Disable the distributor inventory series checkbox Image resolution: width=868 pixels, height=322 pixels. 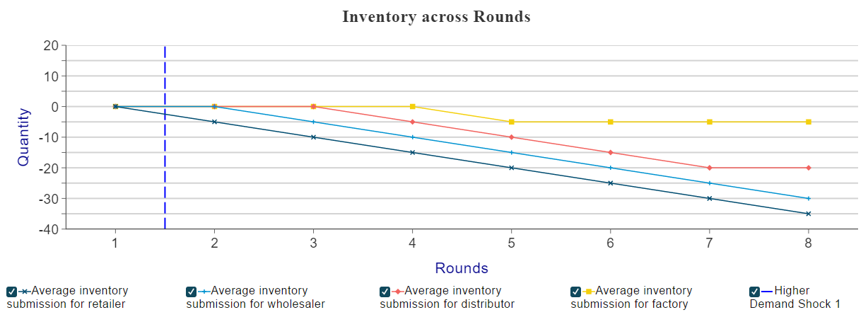point(385,292)
